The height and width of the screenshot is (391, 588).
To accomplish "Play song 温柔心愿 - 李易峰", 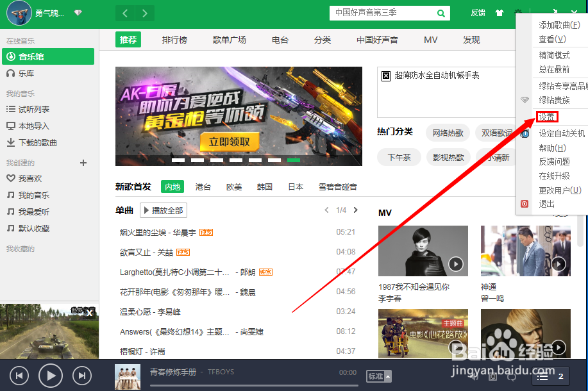I will (150, 312).
